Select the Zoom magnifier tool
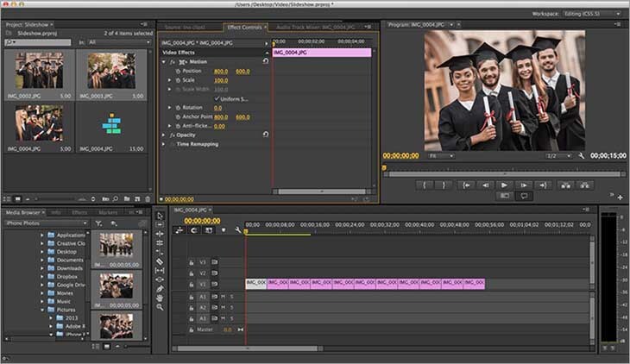This screenshot has width=630, height=364. coord(160,307)
